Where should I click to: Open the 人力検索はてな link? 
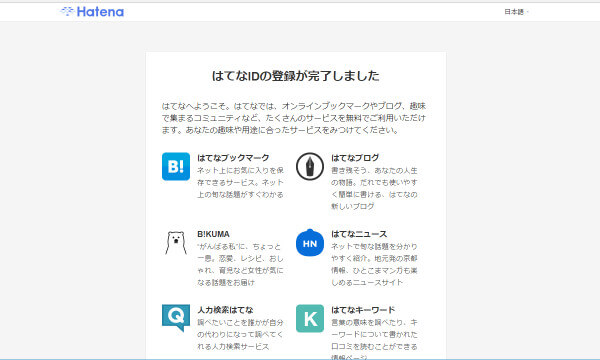[x=225, y=310]
